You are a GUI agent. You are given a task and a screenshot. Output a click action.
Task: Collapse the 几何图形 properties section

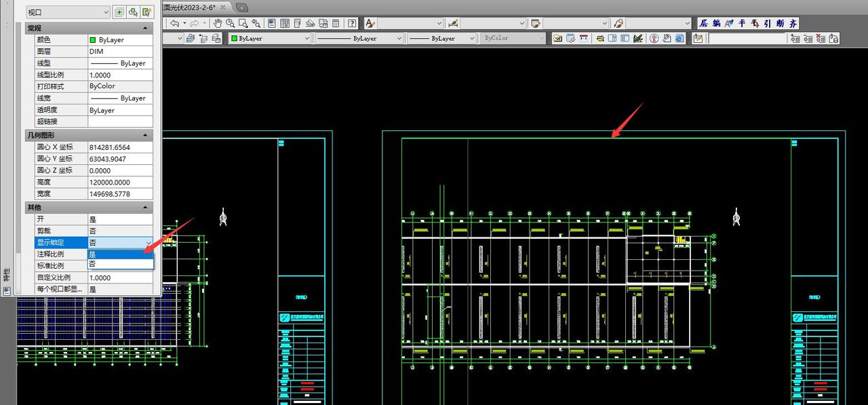tap(146, 136)
